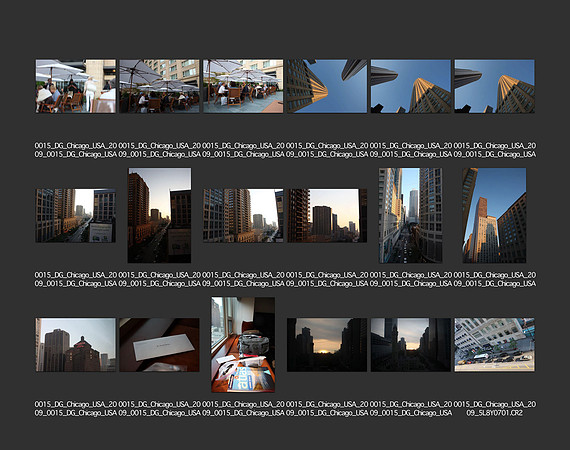
Task: Open tilted daytime street photo with parked cars
Action: (494, 345)
